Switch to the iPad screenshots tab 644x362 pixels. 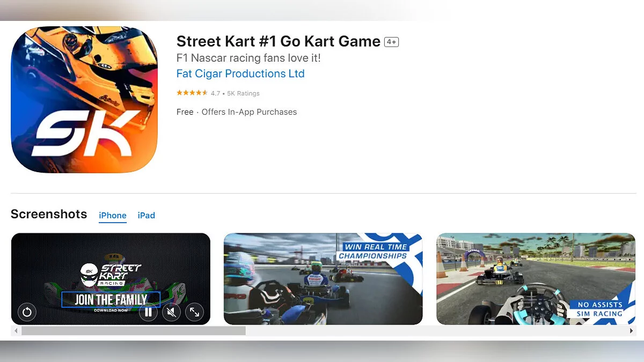pyautogui.click(x=146, y=215)
